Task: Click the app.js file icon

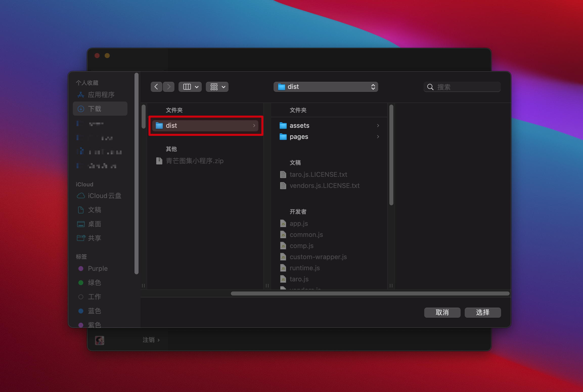Action: click(283, 224)
